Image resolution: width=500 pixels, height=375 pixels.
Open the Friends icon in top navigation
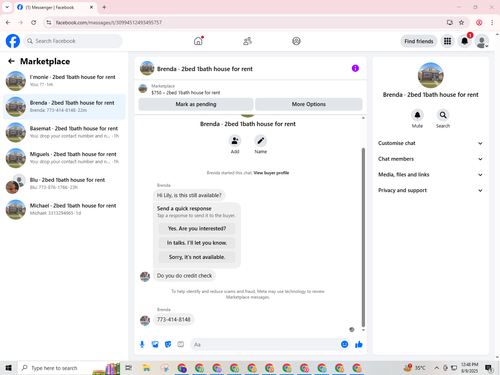(247, 41)
